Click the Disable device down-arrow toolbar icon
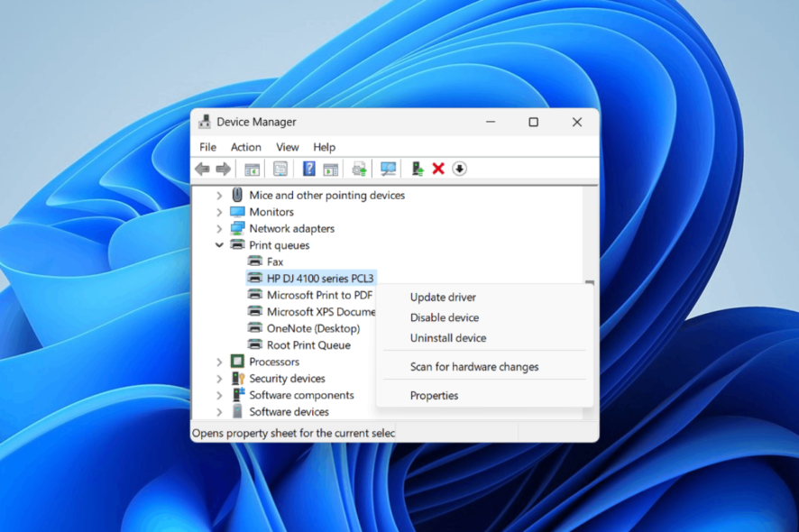The width and height of the screenshot is (799, 532). (x=459, y=169)
